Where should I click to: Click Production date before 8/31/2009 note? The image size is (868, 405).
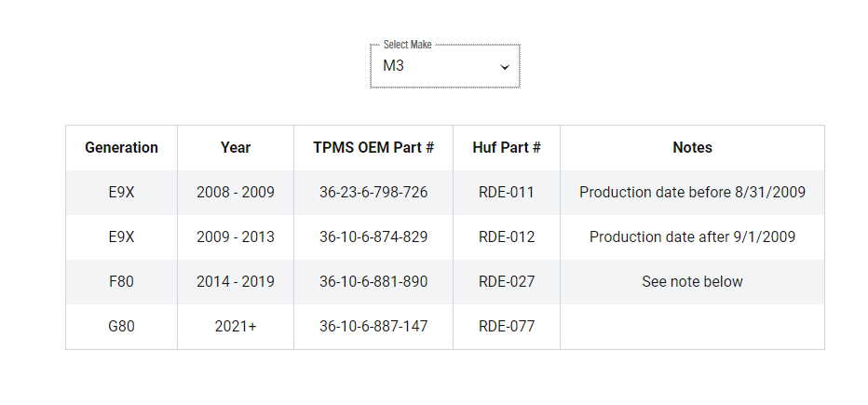pyautogui.click(x=693, y=193)
